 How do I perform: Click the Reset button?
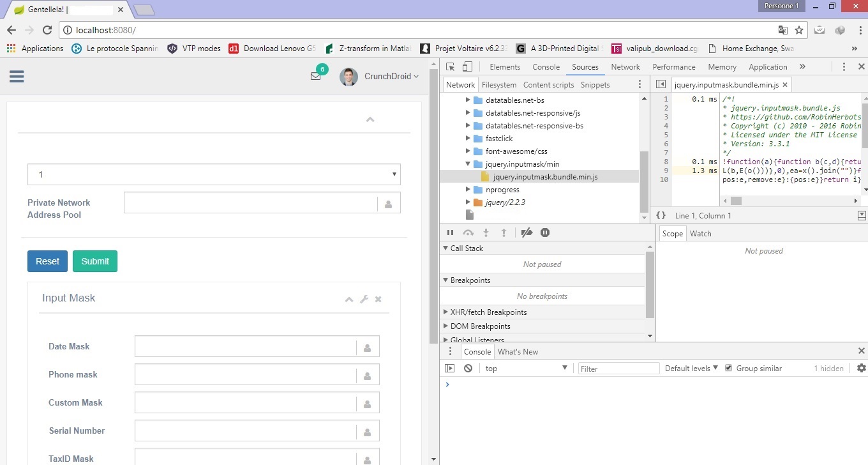(x=47, y=261)
